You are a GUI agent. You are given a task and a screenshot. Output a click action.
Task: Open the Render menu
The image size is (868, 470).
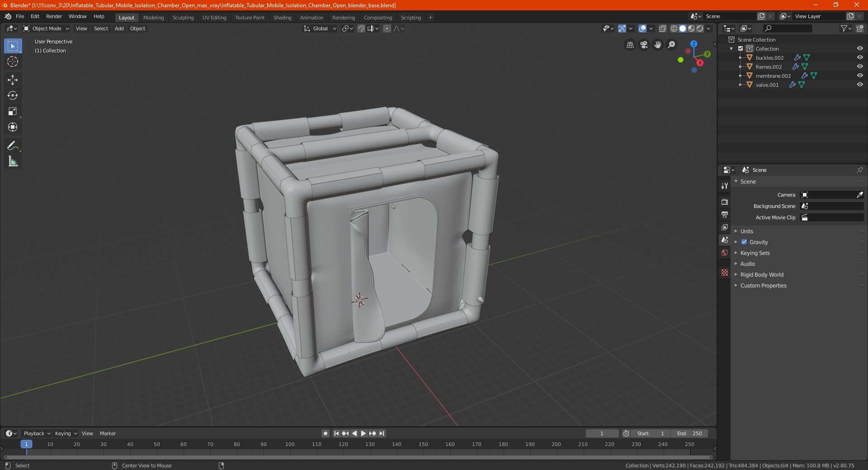(54, 16)
